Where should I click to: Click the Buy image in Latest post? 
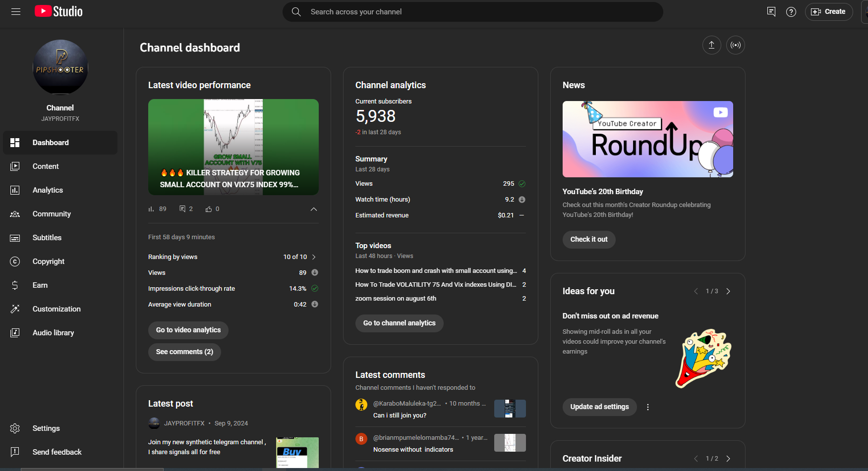coord(297,452)
